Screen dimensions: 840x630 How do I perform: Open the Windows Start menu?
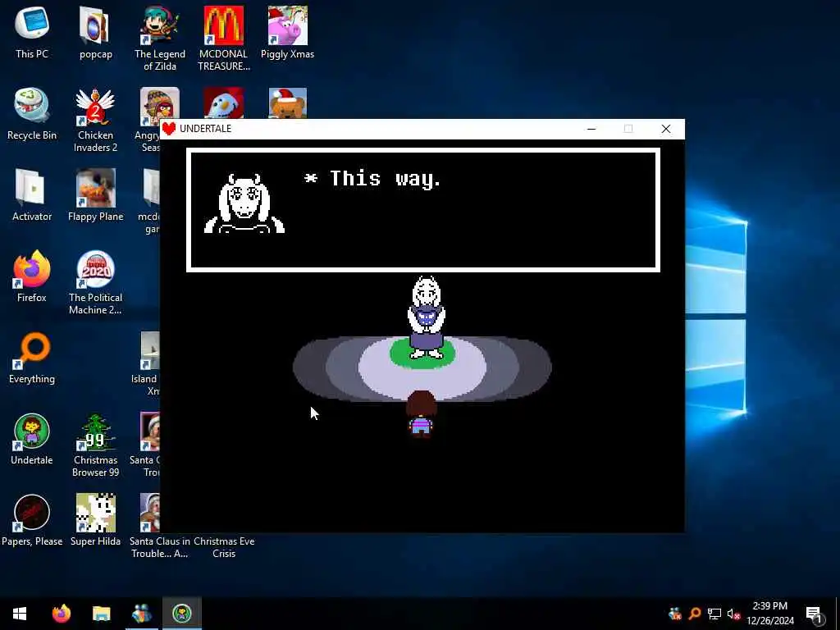click(x=20, y=614)
